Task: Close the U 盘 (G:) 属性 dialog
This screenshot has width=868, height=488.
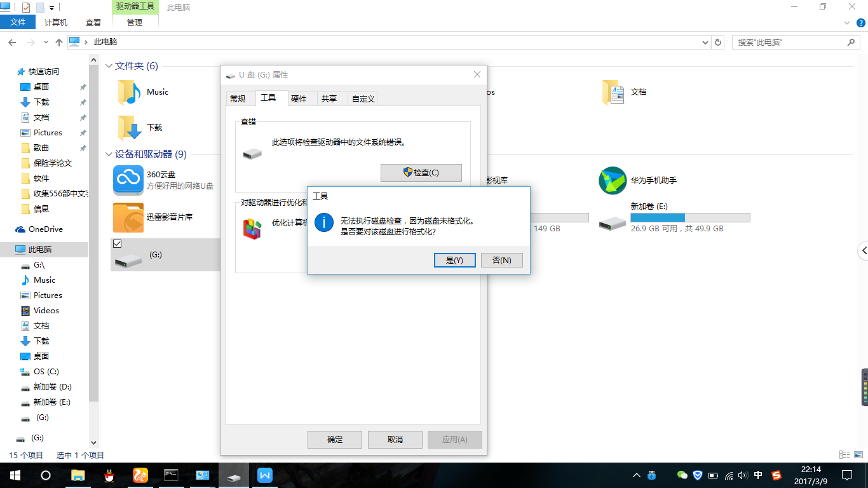Action: point(477,75)
